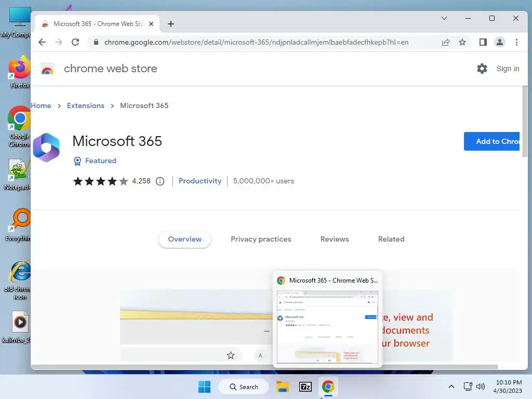Share this page icon in address bar
Screen dimensions: 532x399
pos(445,42)
